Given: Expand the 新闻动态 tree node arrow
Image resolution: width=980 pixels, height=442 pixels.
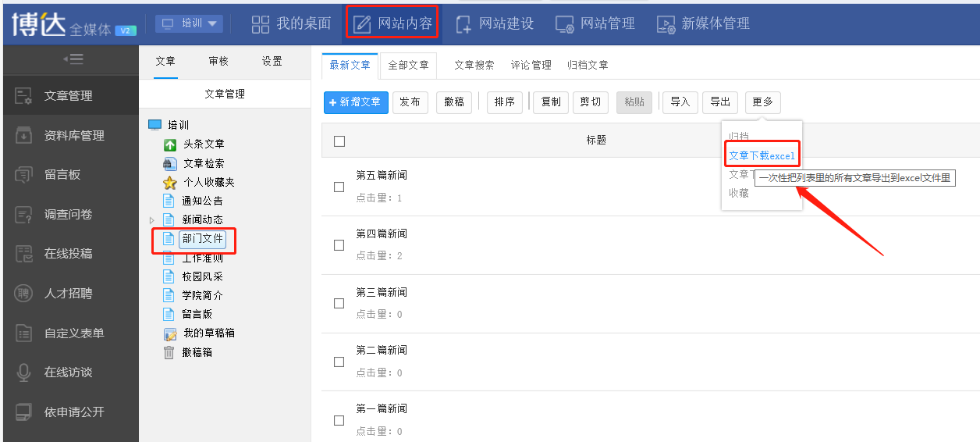Looking at the screenshot, I should point(152,220).
